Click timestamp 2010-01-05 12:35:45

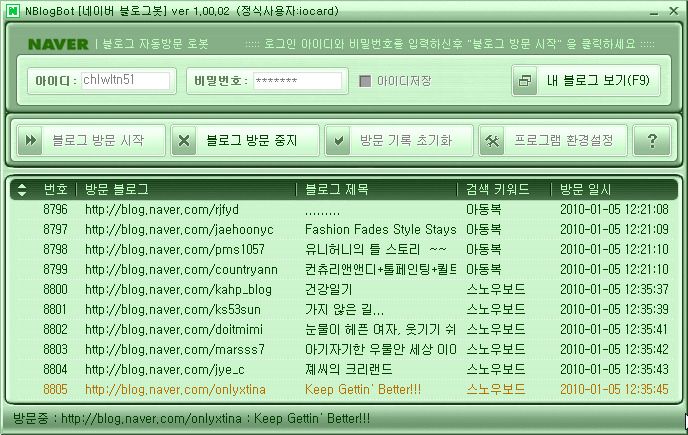614,389
